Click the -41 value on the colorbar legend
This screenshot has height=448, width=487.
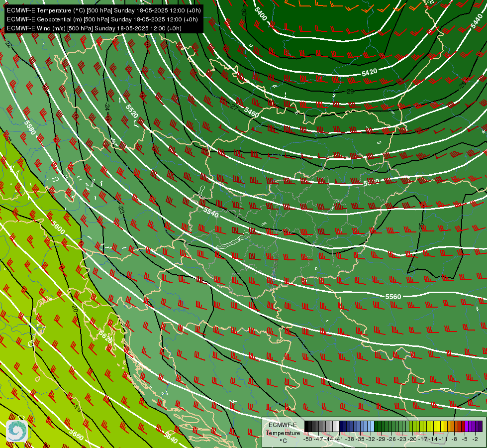(x=339, y=439)
